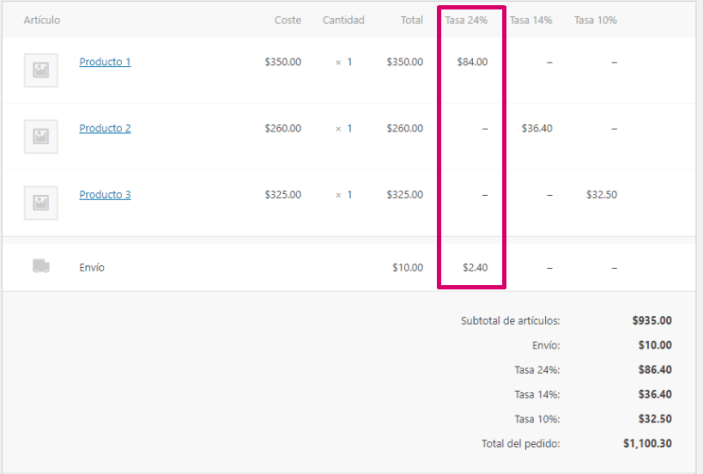Image resolution: width=703 pixels, height=474 pixels.
Task: Click the $2.40 shipping tax amount
Action: click(475, 268)
